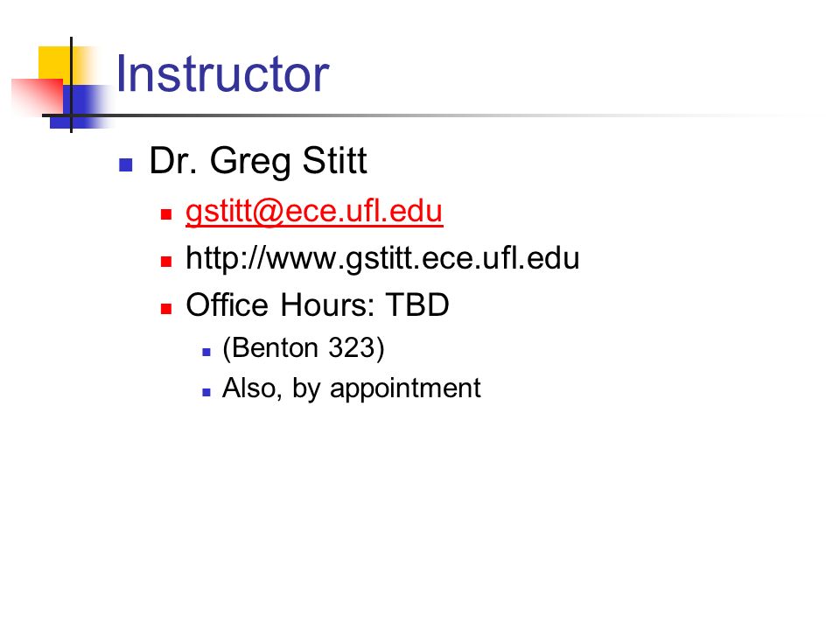The height and width of the screenshot is (630, 840).
Task: Click the word TBD
Action: 417,305
